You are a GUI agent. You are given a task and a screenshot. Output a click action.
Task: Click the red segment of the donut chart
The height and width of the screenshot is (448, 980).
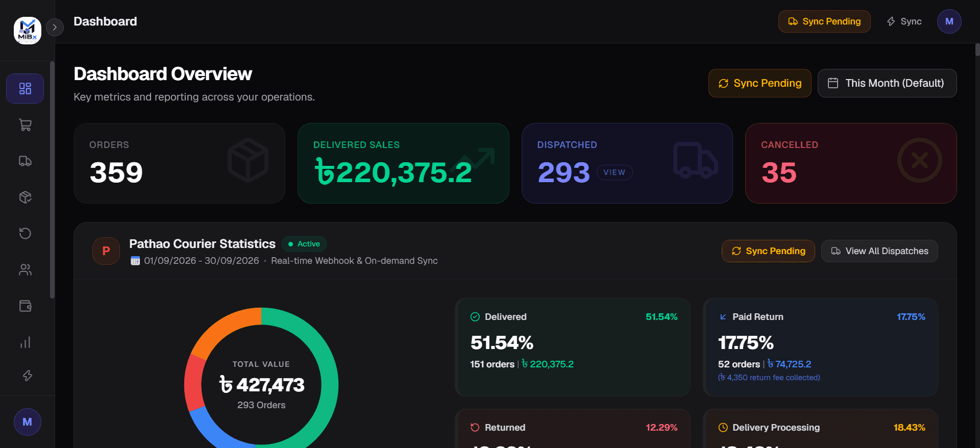click(x=194, y=383)
